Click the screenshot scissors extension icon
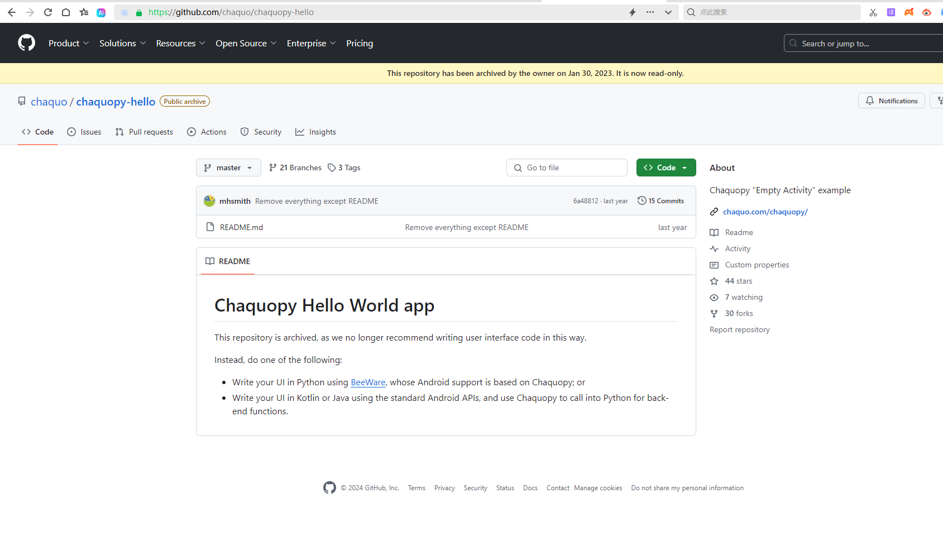This screenshot has height=560, width=943. click(x=873, y=12)
